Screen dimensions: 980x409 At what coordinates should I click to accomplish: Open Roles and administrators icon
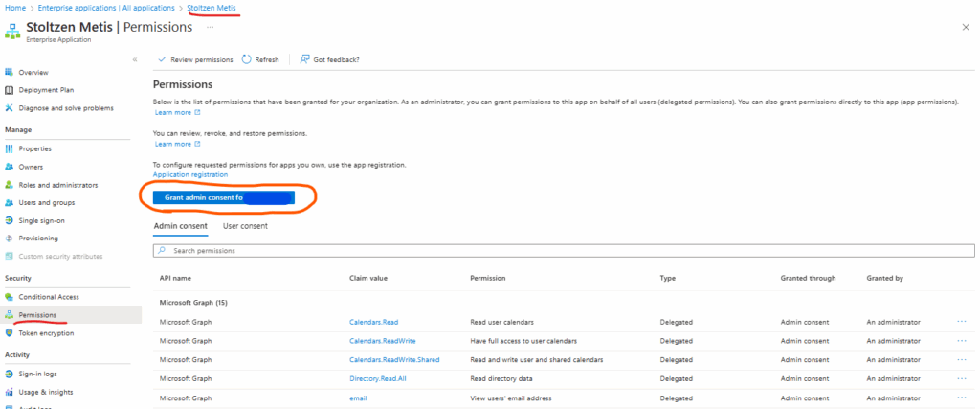(10, 185)
